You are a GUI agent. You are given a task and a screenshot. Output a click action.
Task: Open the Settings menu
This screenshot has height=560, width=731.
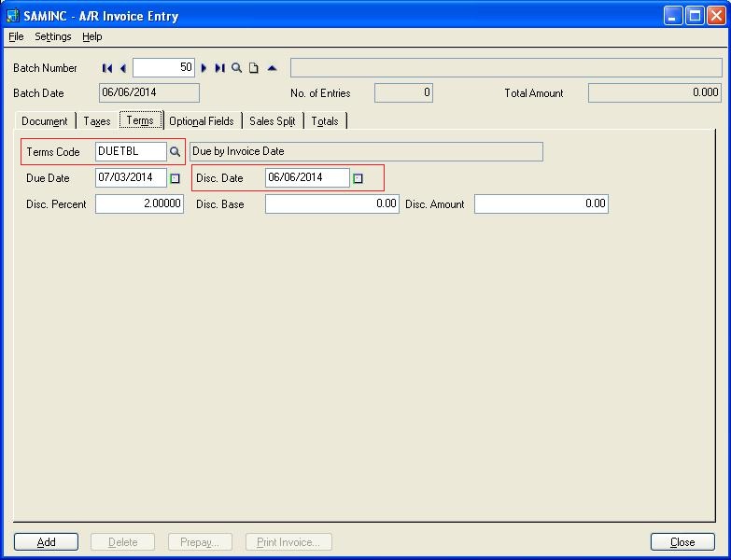53,36
